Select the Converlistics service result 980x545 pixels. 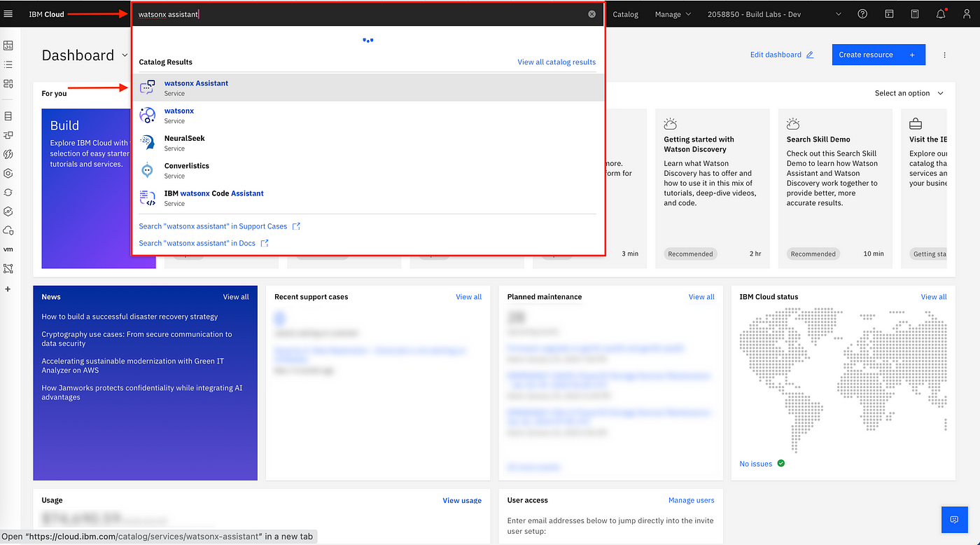[368, 170]
